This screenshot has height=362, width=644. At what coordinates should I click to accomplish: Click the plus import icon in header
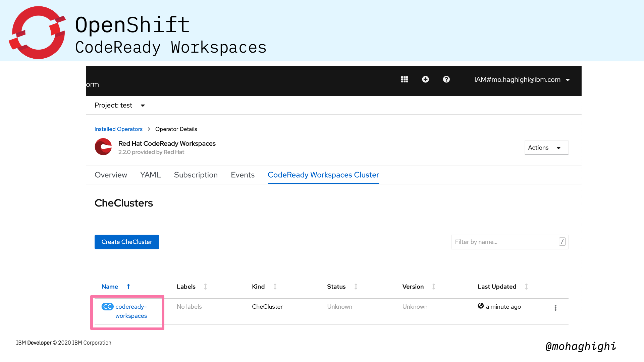(425, 79)
